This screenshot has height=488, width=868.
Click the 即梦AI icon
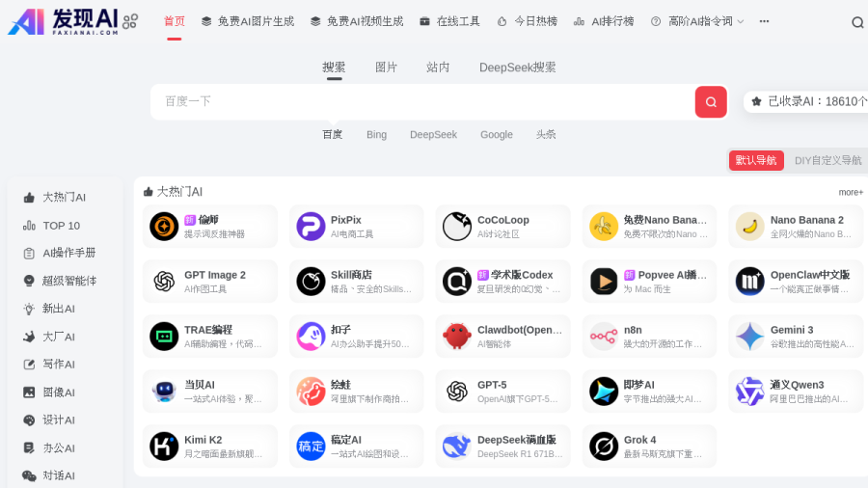tap(604, 392)
